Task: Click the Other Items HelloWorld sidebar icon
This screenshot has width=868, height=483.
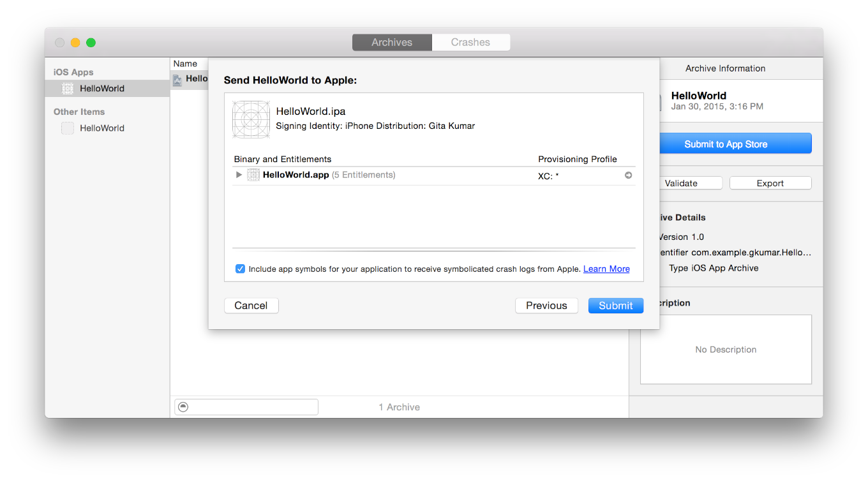Action: pyautogui.click(x=67, y=128)
